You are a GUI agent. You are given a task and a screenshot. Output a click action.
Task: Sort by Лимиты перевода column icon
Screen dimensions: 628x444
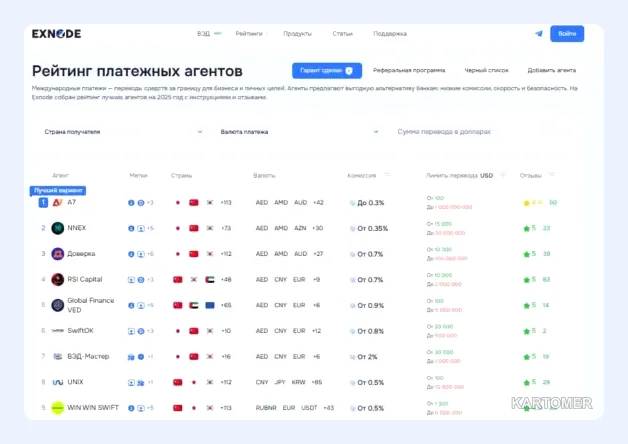503,175
